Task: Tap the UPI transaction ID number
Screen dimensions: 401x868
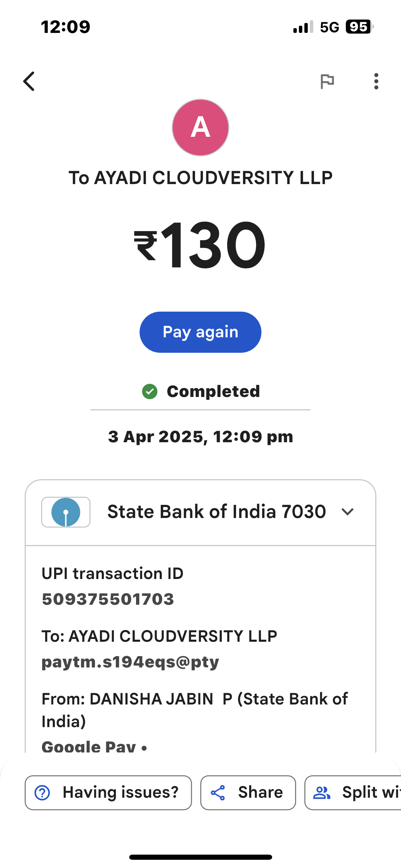Action: point(108,599)
